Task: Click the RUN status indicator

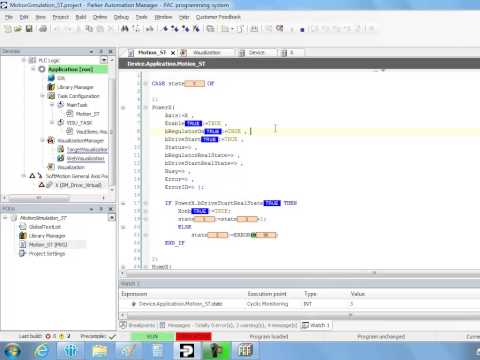Action: (x=152, y=337)
